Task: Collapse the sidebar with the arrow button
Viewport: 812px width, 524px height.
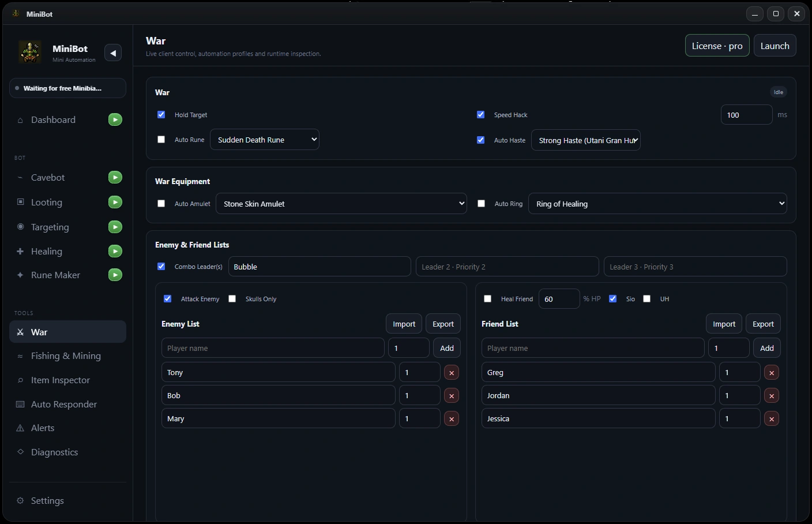Action: (113, 53)
